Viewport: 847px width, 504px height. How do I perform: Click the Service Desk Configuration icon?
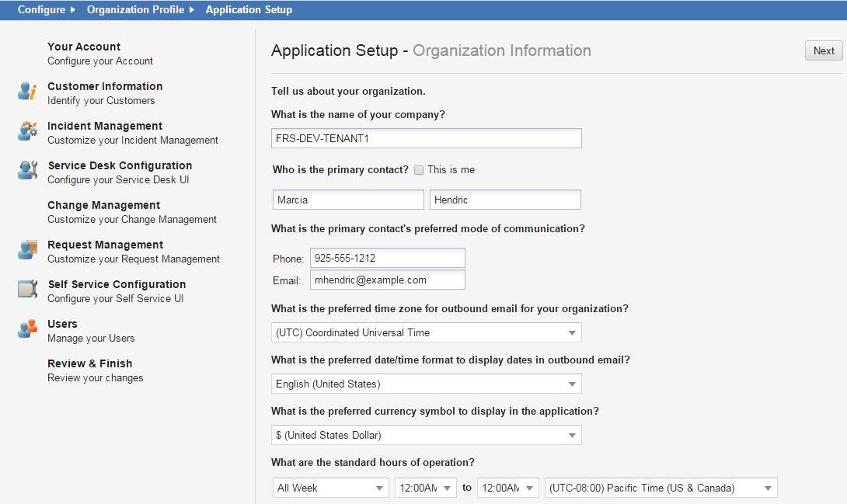coord(27,171)
